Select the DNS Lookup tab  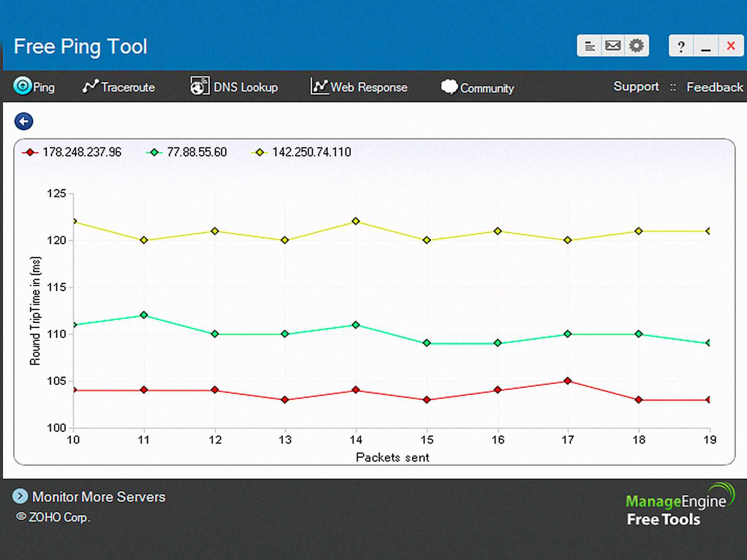click(234, 87)
